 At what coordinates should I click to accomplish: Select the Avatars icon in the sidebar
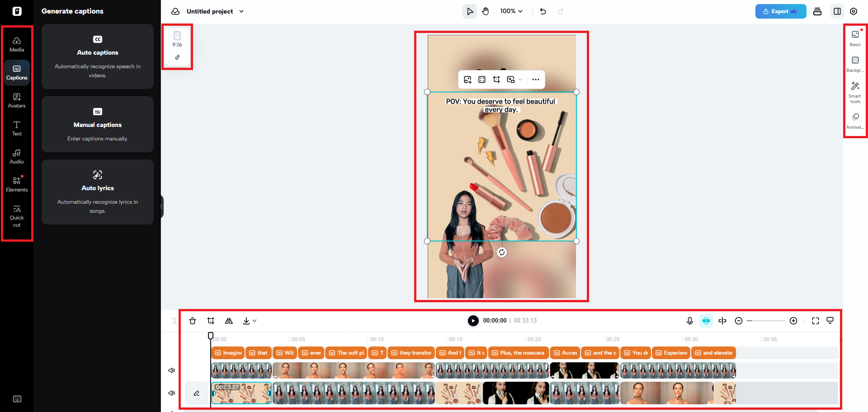pyautogui.click(x=17, y=99)
